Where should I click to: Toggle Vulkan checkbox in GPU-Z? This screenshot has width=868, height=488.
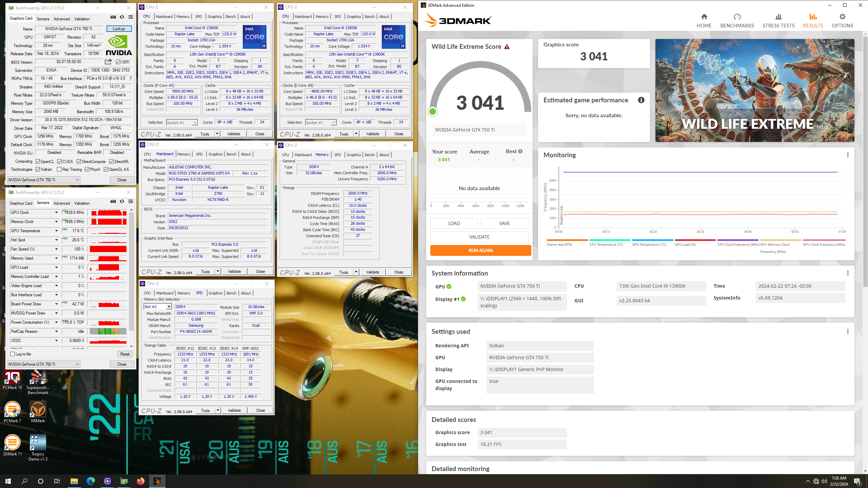tap(38, 169)
